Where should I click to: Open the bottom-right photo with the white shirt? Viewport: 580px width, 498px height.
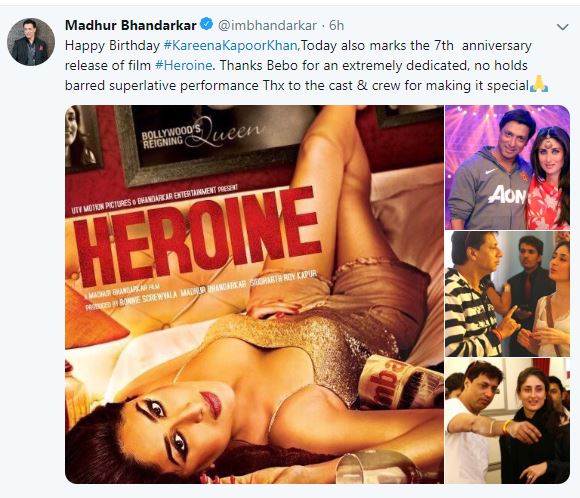pyautogui.click(x=507, y=421)
